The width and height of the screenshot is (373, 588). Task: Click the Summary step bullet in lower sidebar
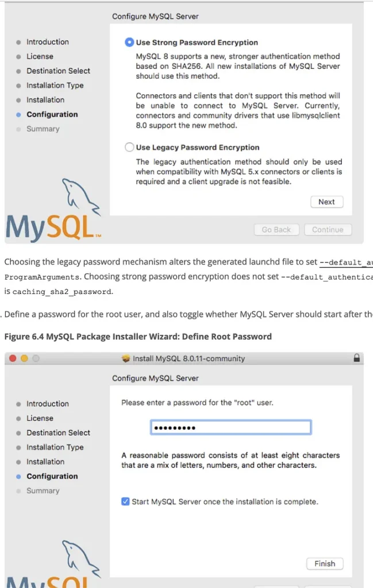[18, 491]
